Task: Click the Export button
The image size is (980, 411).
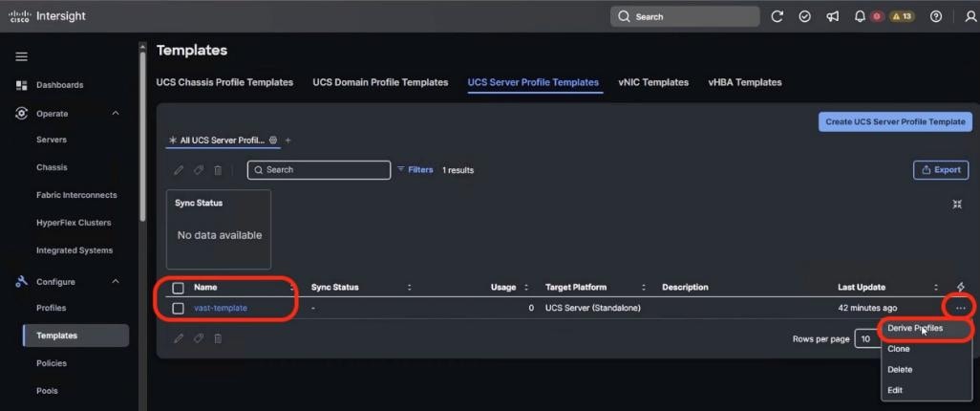Action: pyautogui.click(x=941, y=169)
